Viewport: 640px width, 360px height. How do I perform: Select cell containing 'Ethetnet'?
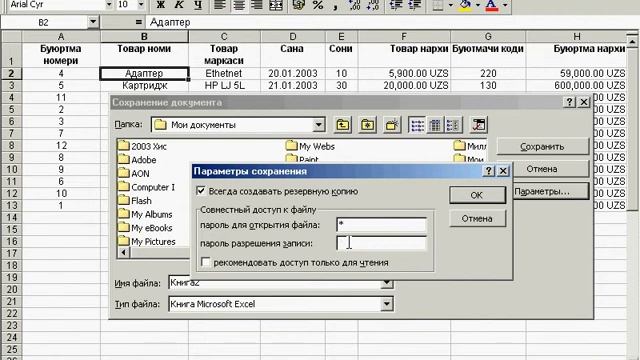[x=224, y=73]
